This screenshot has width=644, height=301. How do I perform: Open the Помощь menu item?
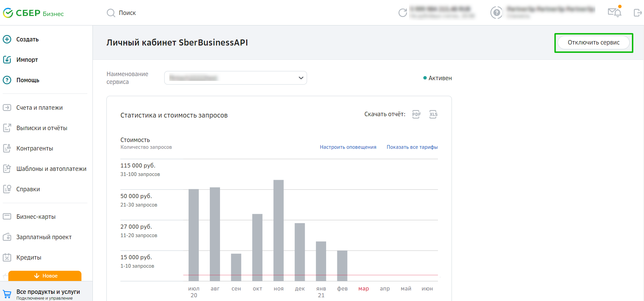pyautogui.click(x=28, y=80)
